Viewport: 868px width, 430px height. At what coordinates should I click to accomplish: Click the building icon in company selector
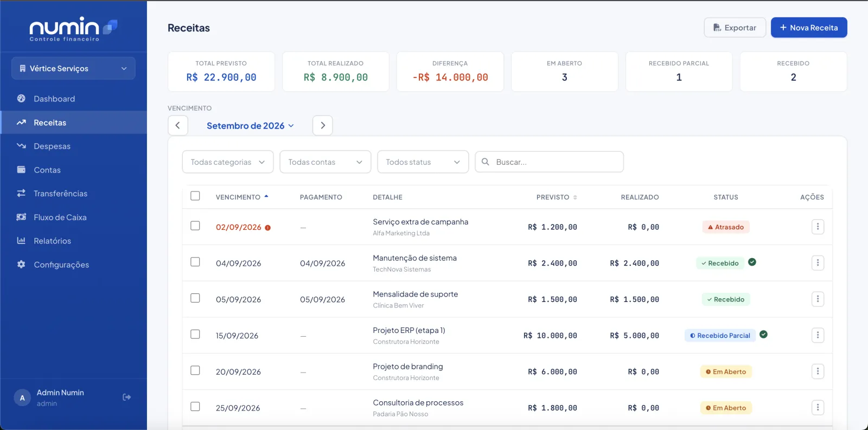click(22, 68)
